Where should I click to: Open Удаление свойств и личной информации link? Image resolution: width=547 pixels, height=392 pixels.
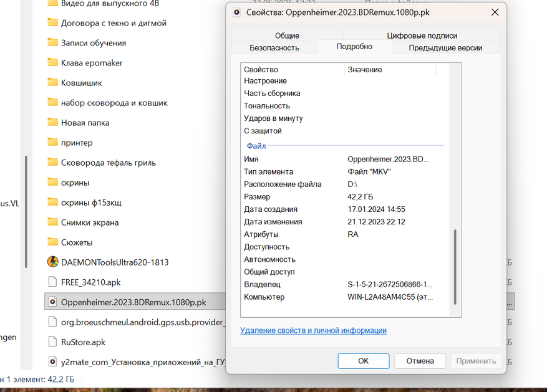[x=313, y=330]
